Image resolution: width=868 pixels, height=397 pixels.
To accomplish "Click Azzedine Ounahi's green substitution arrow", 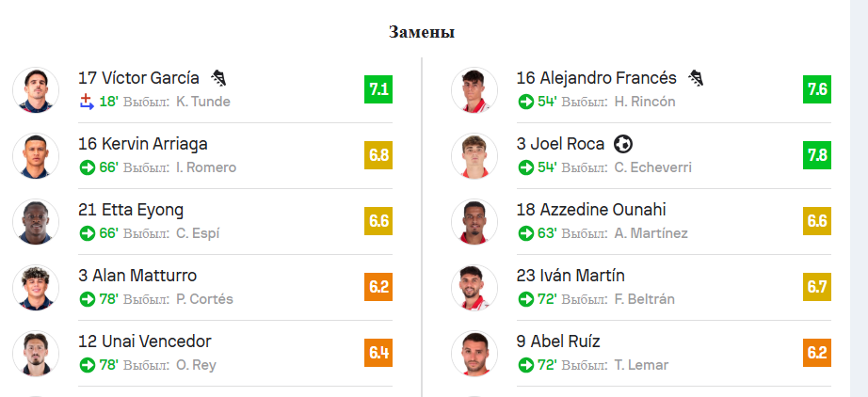I will click(x=526, y=233).
